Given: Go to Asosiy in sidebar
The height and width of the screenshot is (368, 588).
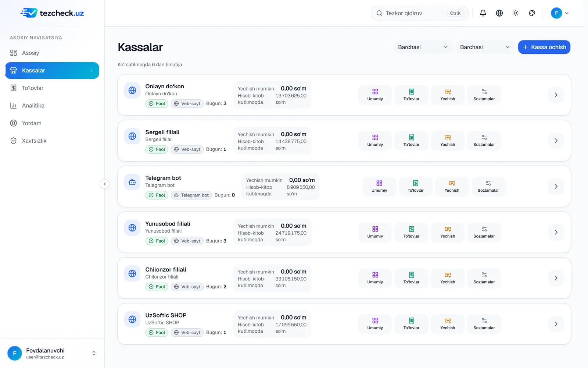Looking at the screenshot, I should click(52, 53).
